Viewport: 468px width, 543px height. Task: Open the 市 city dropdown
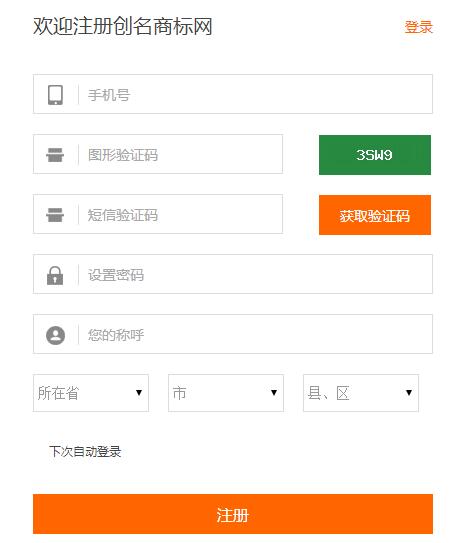[226, 393]
